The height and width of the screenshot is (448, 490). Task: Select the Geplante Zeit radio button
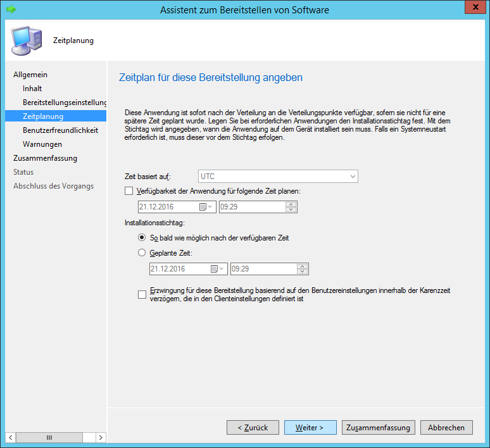142,253
